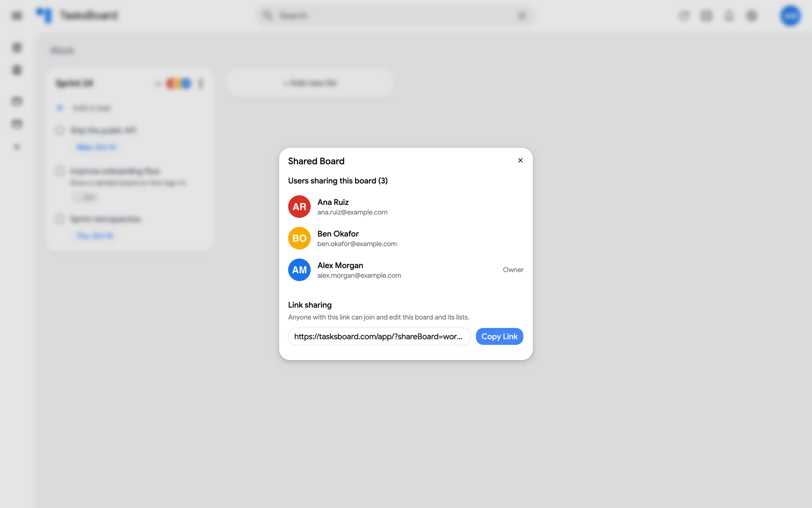The height and width of the screenshot is (508, 812).
Task: Click the name Ben Okafor
Action: pos(338,234)
